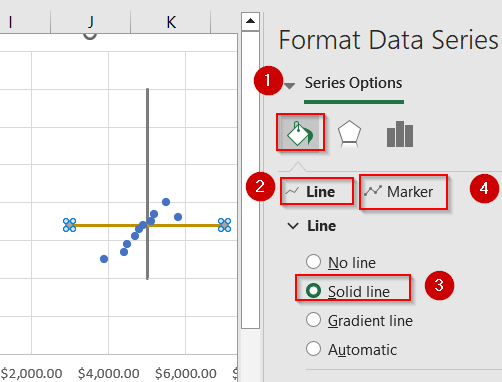The image size is (502, 382).
Task: Click the $2,000.00 axis label
Action: 31,373
